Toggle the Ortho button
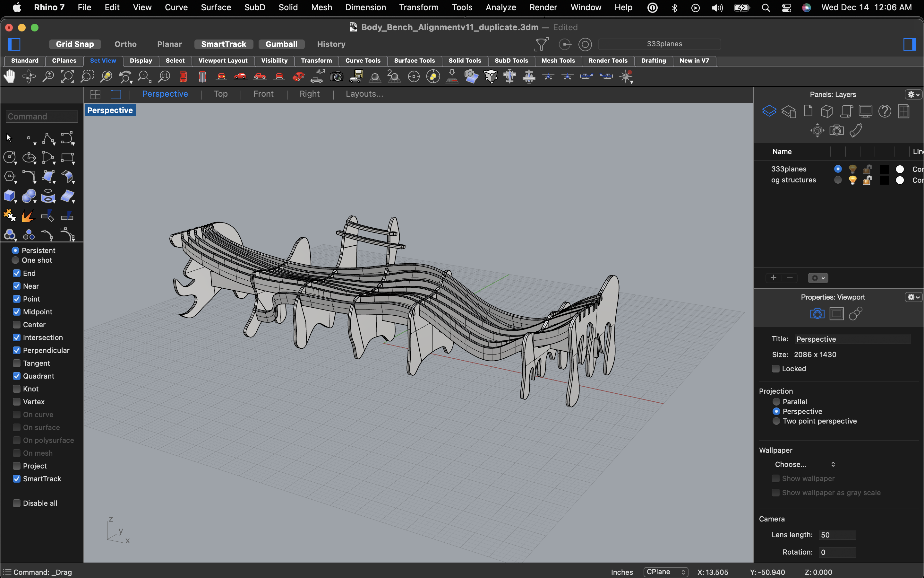 125,44
